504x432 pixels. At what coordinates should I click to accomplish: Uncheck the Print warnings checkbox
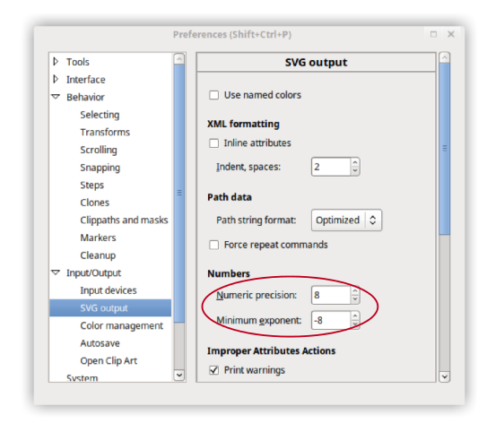click(214, 370)
